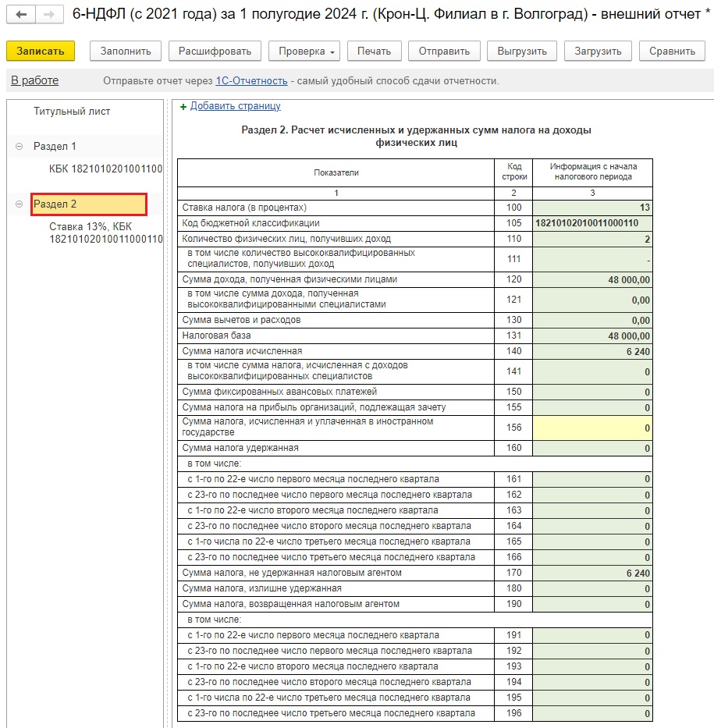Select Раздел 2 in the tree

pyautogui.click(x=89, y=204)
